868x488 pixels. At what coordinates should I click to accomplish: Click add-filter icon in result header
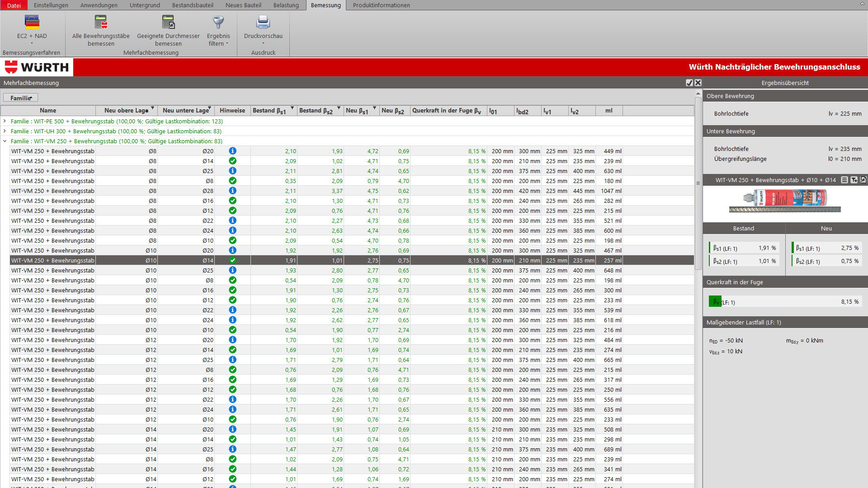tap(854, 180)
